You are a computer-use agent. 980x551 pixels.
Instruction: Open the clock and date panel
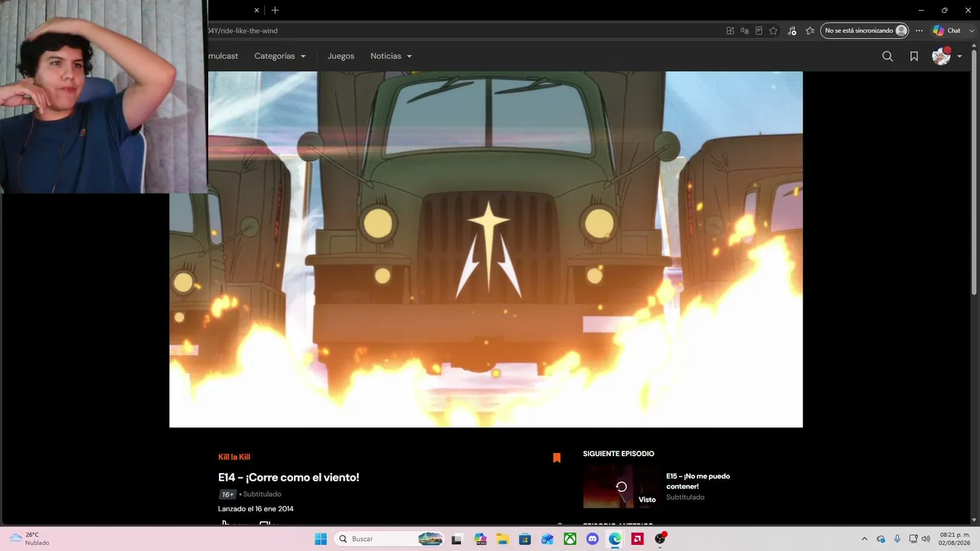955,539
